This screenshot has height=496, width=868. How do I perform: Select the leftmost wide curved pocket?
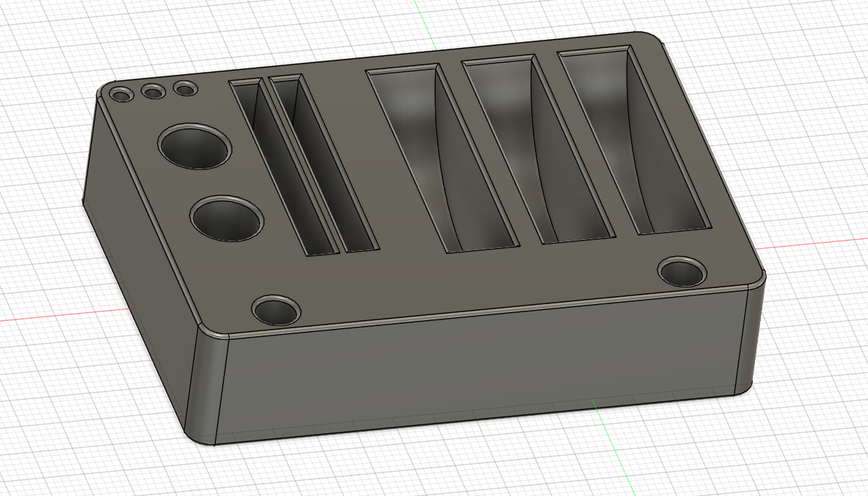click(443, 158)
